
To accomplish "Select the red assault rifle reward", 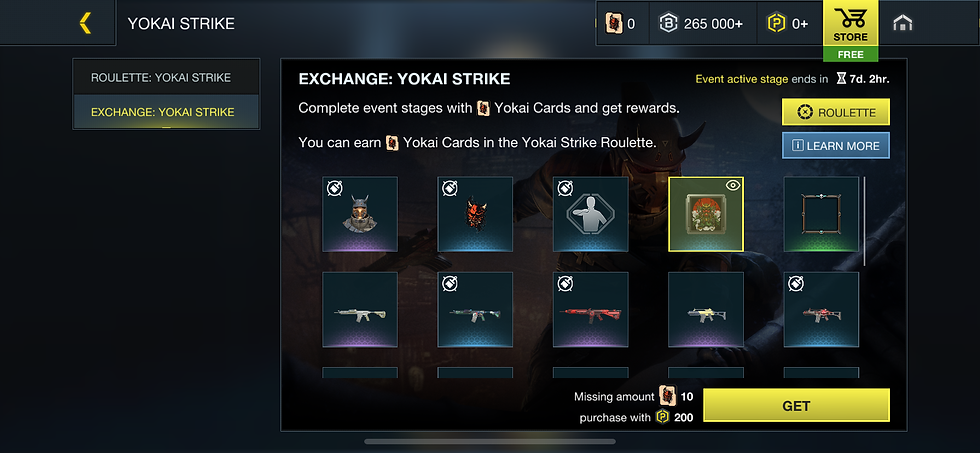I will (x=591, y=309).
